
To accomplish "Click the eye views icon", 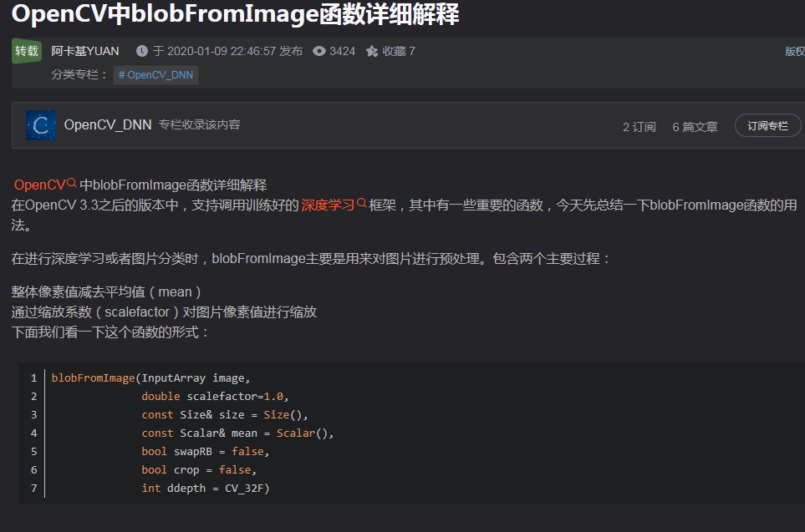I will click(x=319, y=51).
